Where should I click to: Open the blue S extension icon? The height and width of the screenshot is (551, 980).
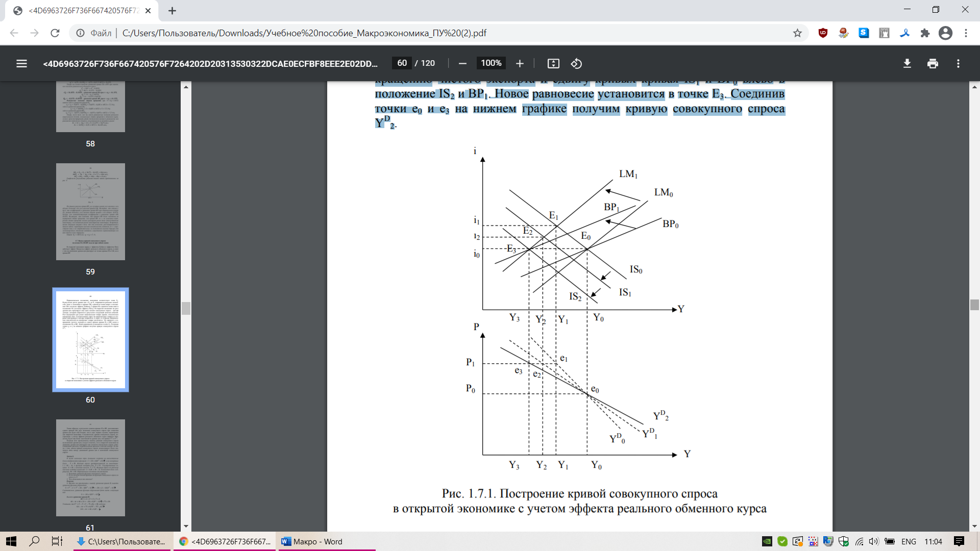864,33
